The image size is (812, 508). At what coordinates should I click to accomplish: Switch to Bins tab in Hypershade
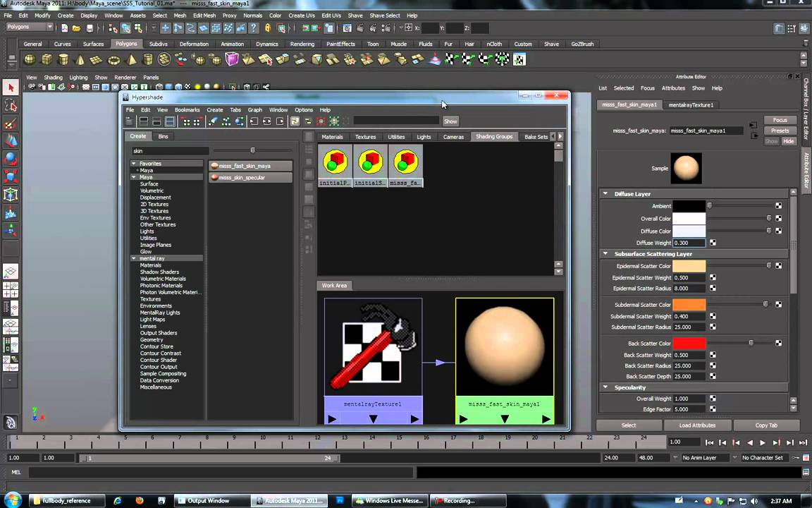point(163,136)
